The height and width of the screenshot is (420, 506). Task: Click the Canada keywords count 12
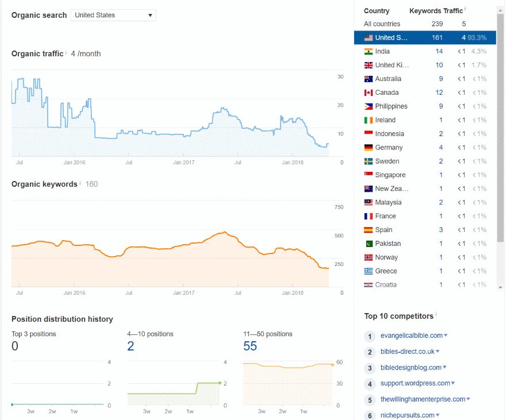point(439,93)
